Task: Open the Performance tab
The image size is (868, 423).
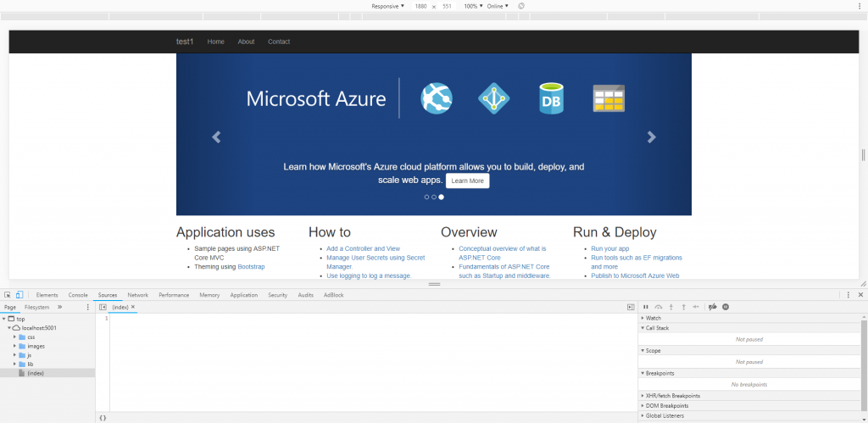Action: pyautogui.click(x=174, y=295)
